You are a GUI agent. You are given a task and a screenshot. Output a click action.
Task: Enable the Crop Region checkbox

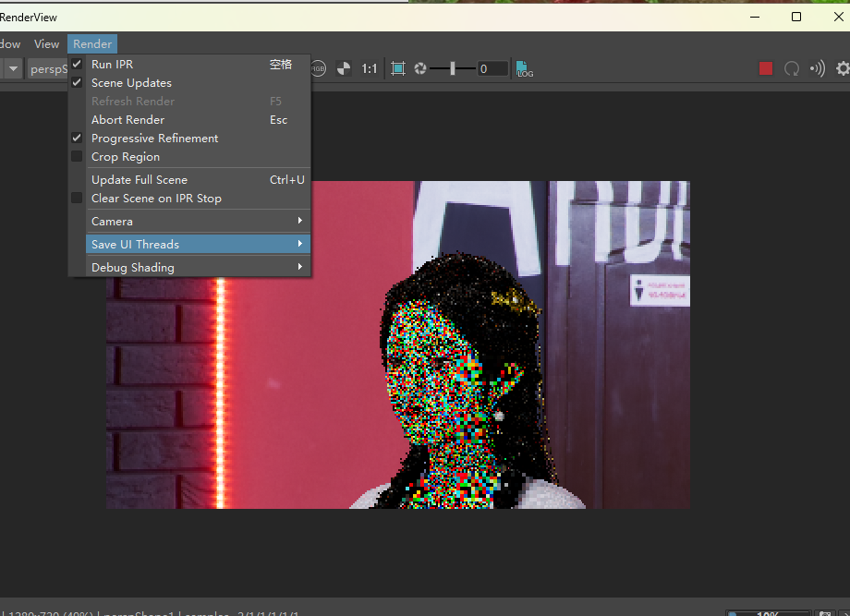pos(77,156)
